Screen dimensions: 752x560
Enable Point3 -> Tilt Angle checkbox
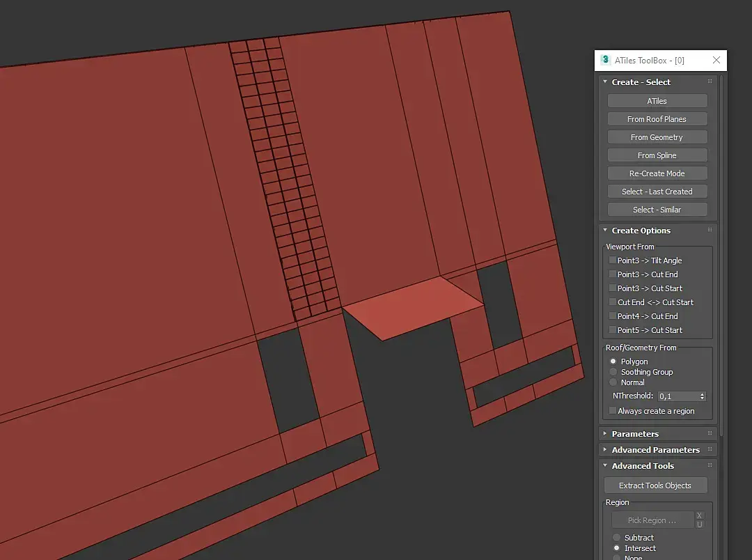[x=613, y=260]
